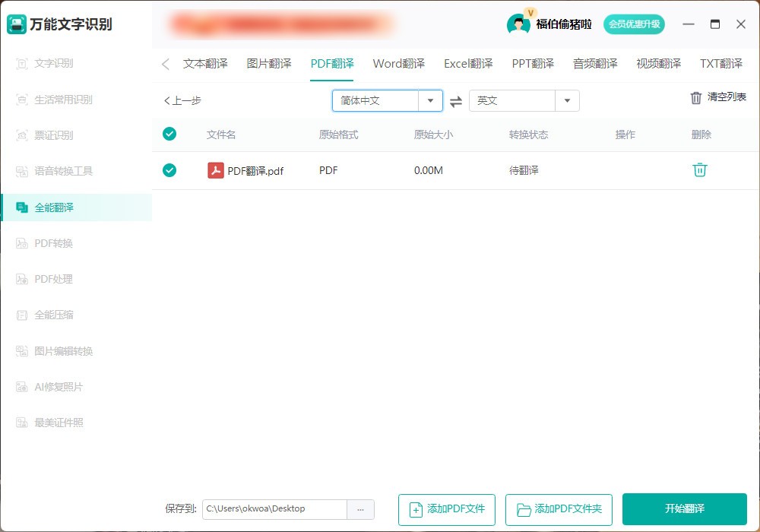Click the 会员优惠升级 upgrade button
760x532 pixels.
[x=633, y=24]
